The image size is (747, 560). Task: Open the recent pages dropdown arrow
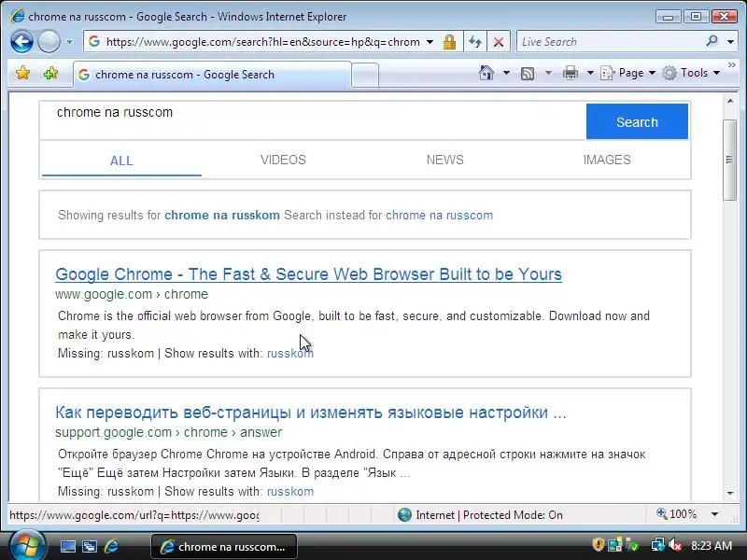click(x=69, y=42)
